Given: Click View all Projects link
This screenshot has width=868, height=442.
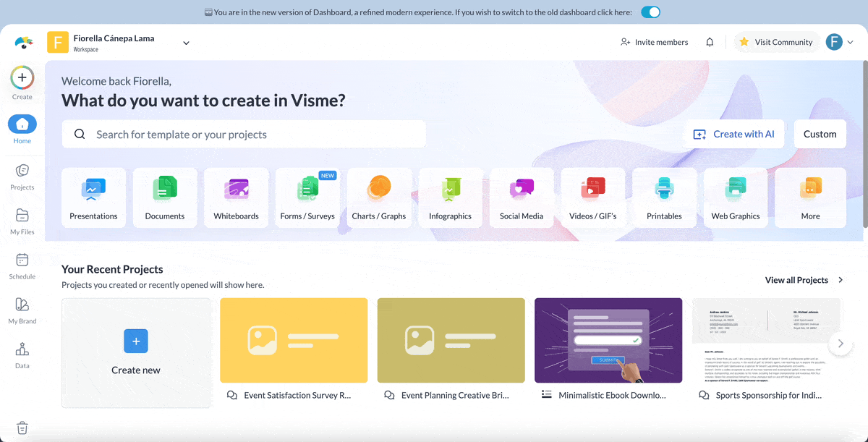Looking at the screenshot, I should click(796, 280).
